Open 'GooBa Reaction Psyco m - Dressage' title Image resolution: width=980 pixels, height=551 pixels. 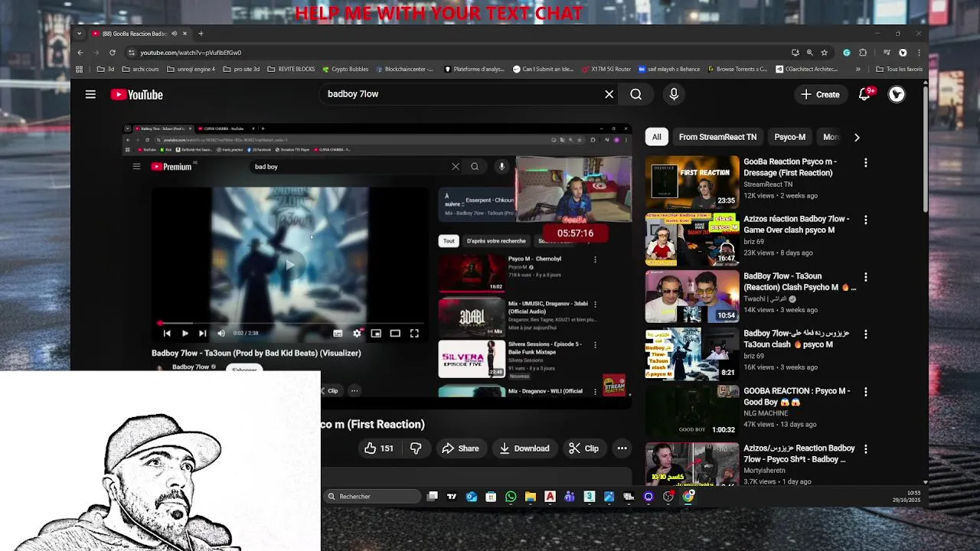pyautogui.click(x=790, y=168)
